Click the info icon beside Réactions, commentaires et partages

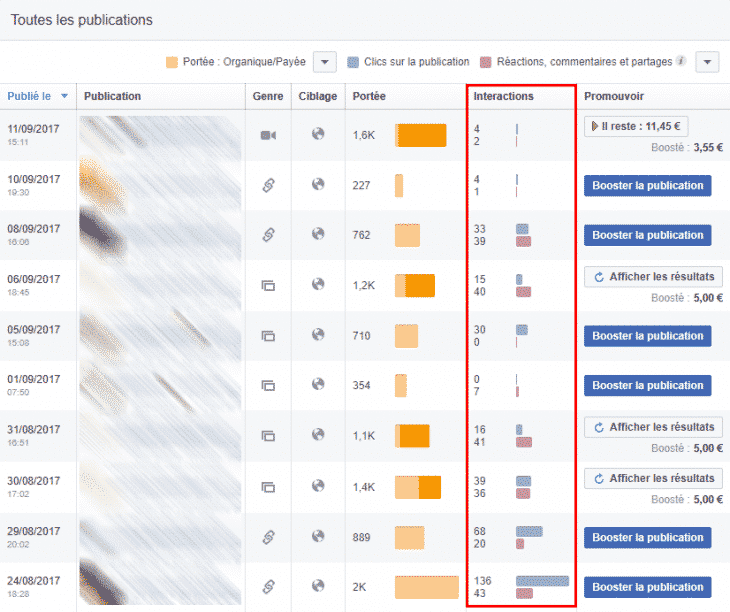coord(681,62)
